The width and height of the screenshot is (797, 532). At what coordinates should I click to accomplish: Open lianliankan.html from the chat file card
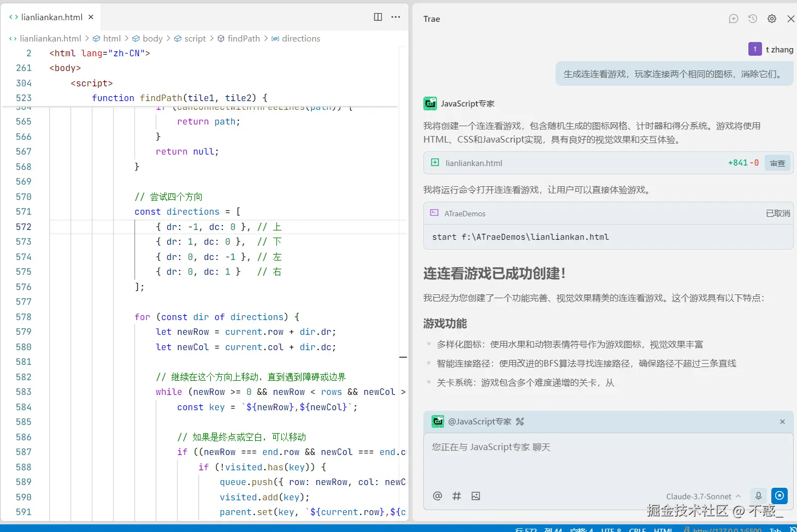coord(474,163)
